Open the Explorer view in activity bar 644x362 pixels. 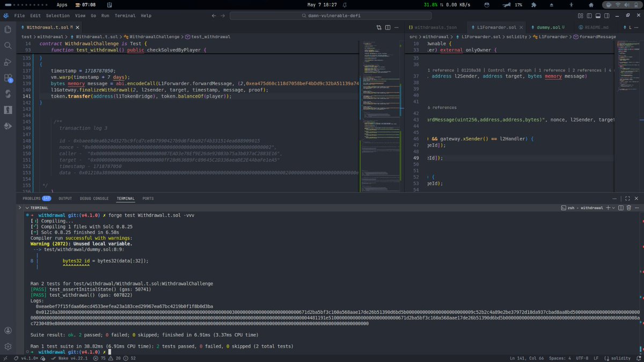click(x=8, y=29)
